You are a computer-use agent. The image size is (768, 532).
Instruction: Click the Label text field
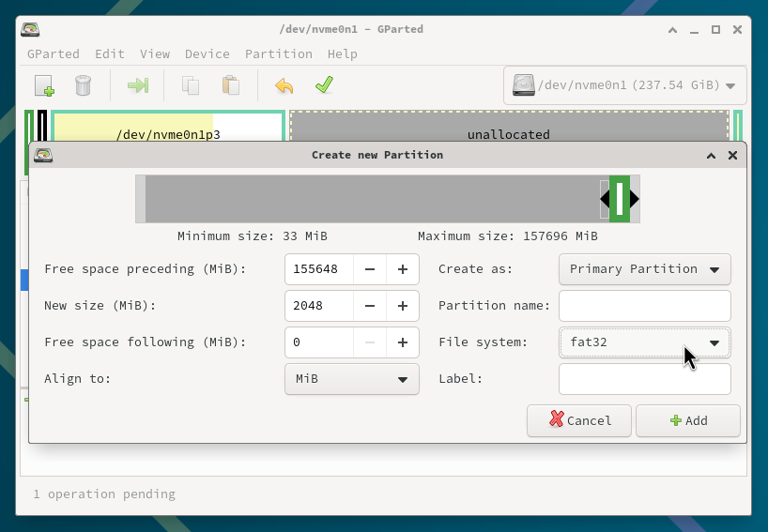(x=645, y=379)
